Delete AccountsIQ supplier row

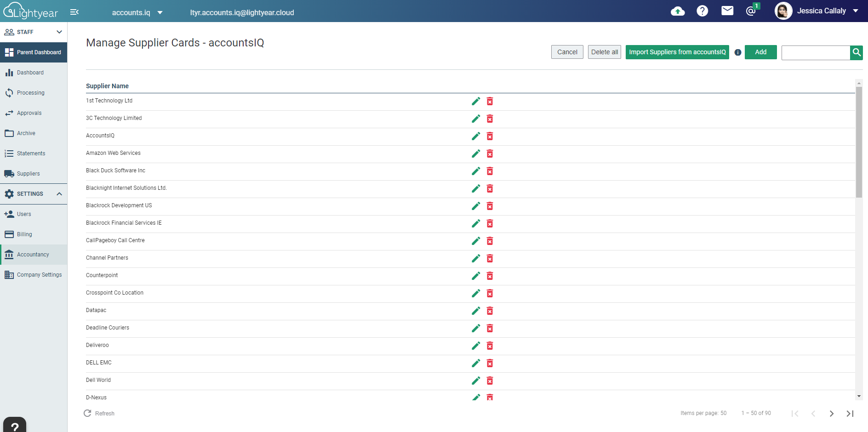click(x=490, y=136)
